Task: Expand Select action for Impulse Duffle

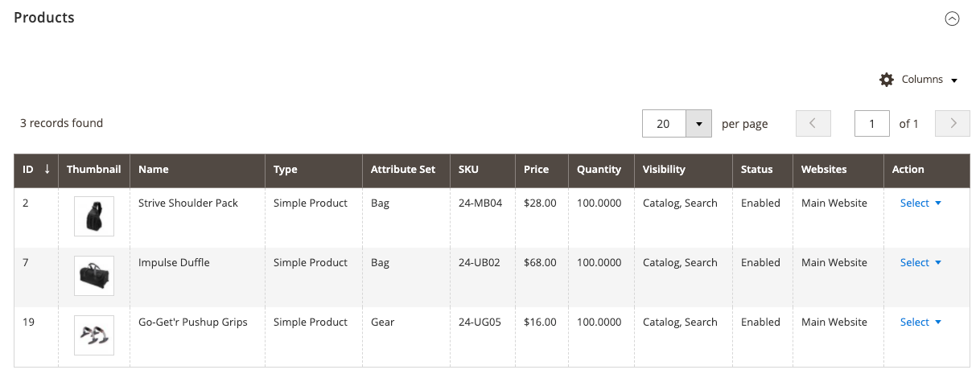Action: pyautogui.click(x=920, y=263)
